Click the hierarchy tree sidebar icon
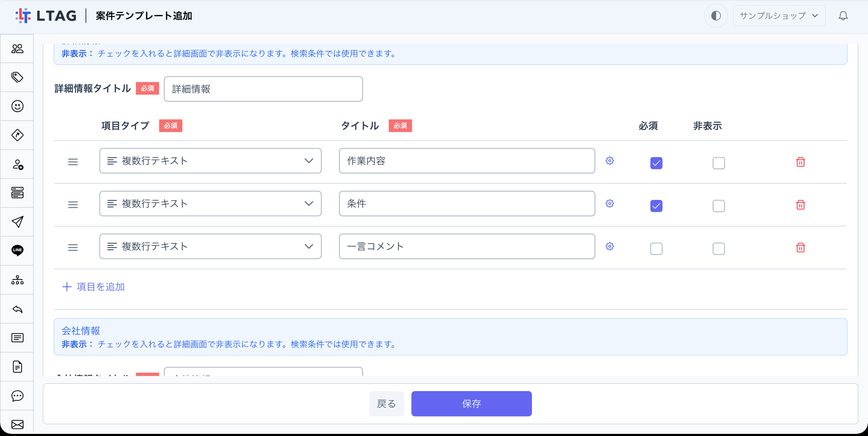Image resolution: width=868 pixels, height=436 pixels. pyautogui.click(x=17, y=280)
